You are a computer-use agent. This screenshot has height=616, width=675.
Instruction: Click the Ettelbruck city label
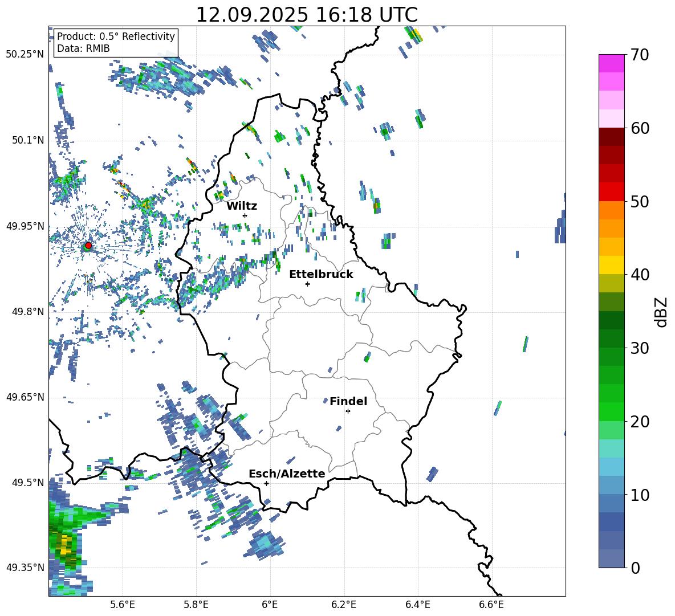click(x=321, y=275)
